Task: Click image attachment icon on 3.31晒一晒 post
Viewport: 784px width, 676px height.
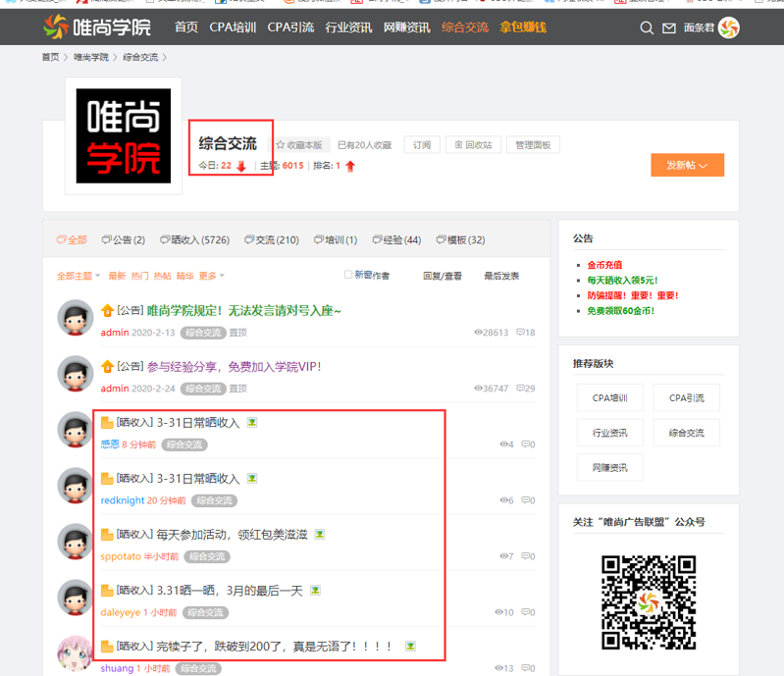Action: coord(315,591)
